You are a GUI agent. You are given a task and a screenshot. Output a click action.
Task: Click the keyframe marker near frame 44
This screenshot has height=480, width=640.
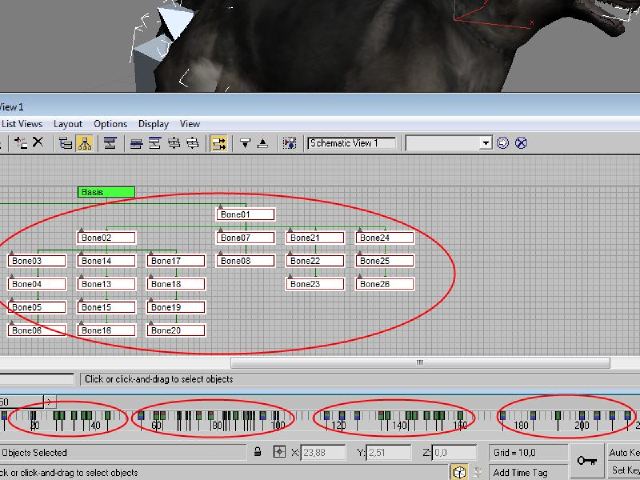tap(107, 416)
